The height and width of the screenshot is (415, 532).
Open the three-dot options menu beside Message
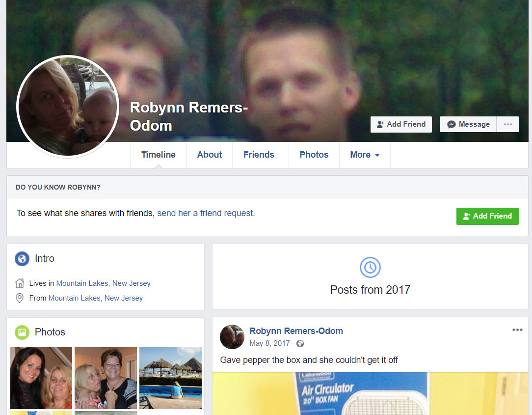coord(507,124)
